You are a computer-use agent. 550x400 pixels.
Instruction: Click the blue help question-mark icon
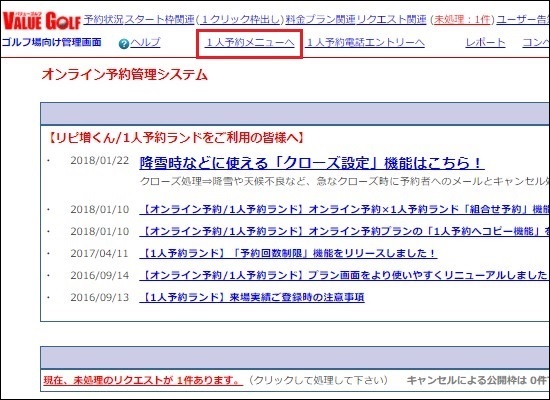click(123, 44)
